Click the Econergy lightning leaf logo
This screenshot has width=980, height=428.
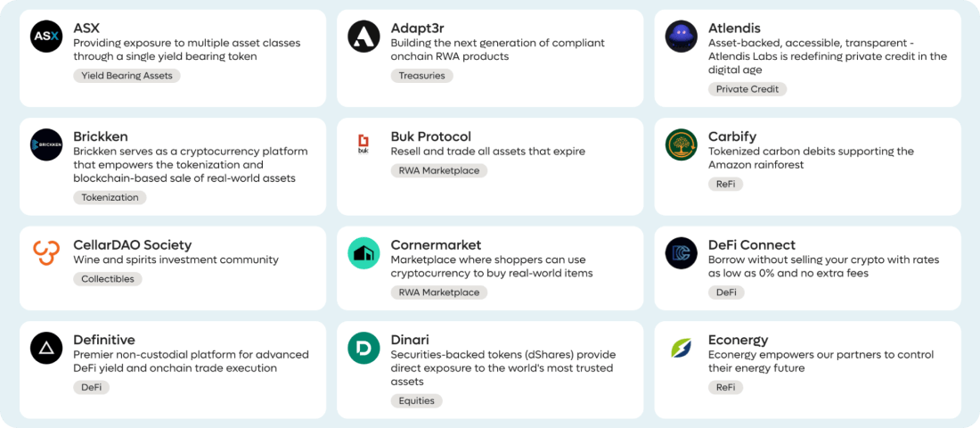(x=682, y=349)
